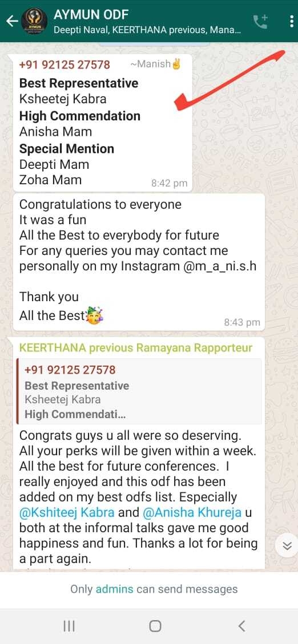
Task: Tap the Android home button
Action: coord(155,626)
